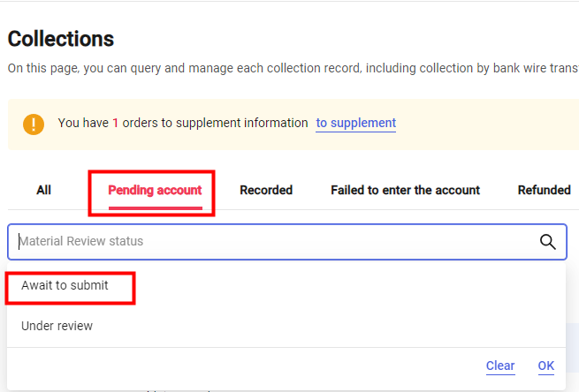Follow the 'to supplement' link
The width and height of the screenshot is (579, 392).
point(356,124)
